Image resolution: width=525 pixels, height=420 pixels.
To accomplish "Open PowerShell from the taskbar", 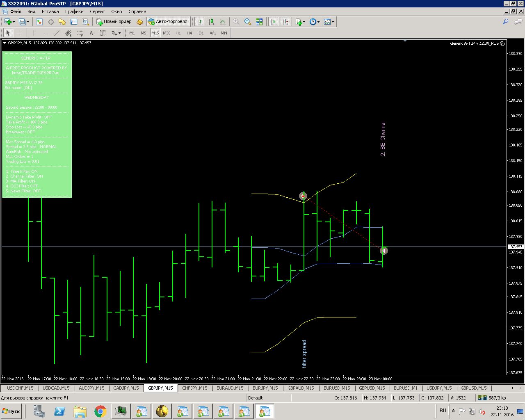I will [59, 411].
